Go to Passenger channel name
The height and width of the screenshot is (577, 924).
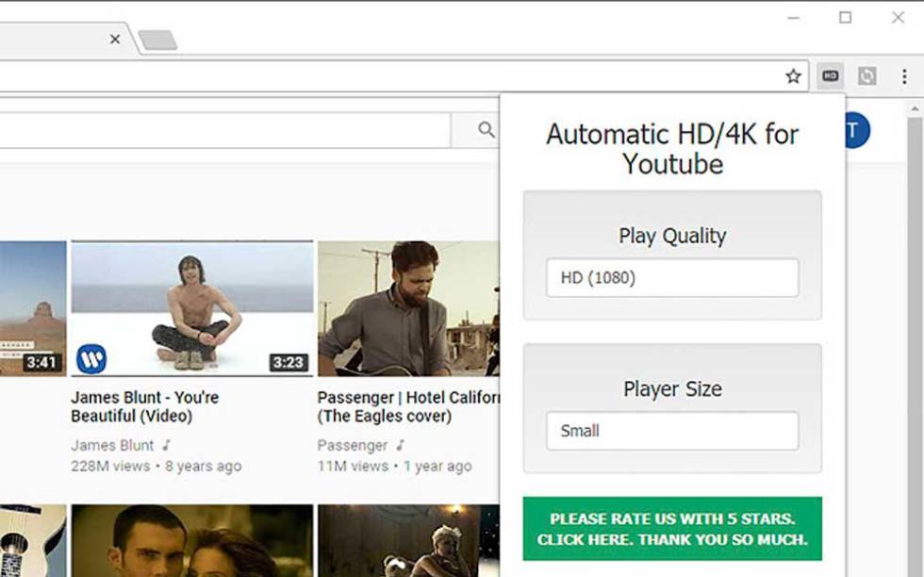(353, 445)
